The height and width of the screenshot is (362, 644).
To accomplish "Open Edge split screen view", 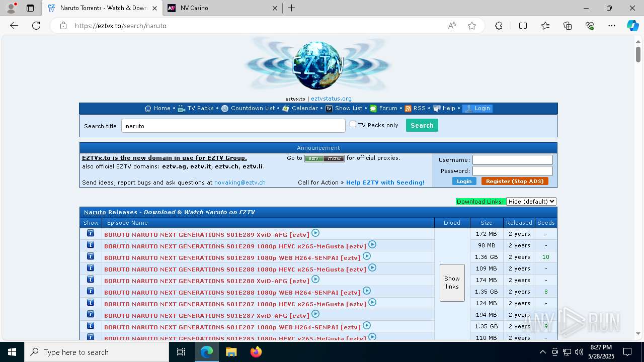I will (x=523, y=26).
